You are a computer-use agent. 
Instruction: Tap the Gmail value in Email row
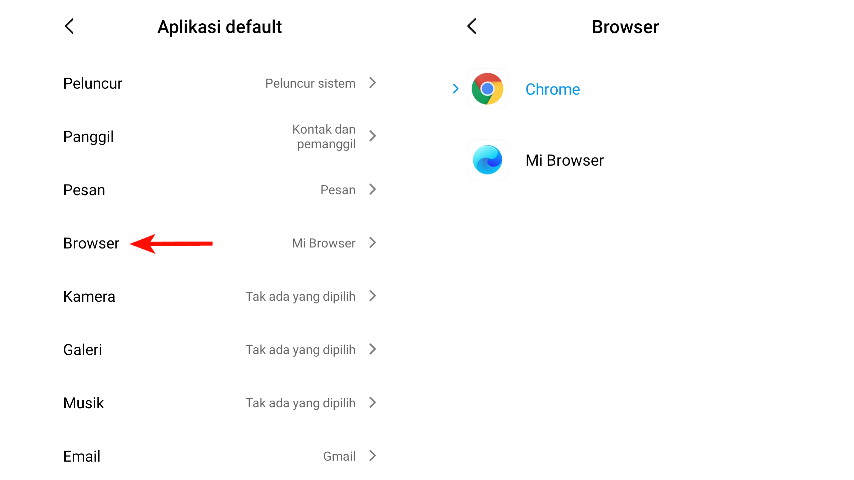point(339,457)
